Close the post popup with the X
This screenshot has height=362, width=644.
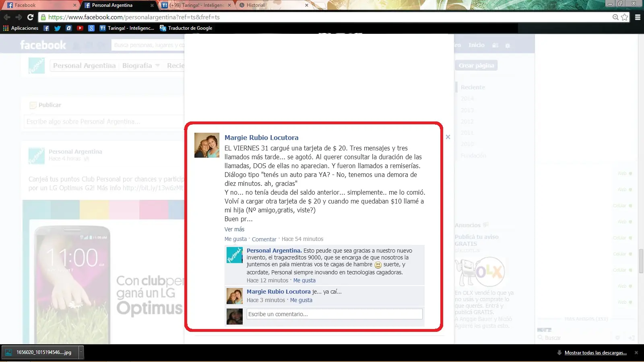(448, 137)
